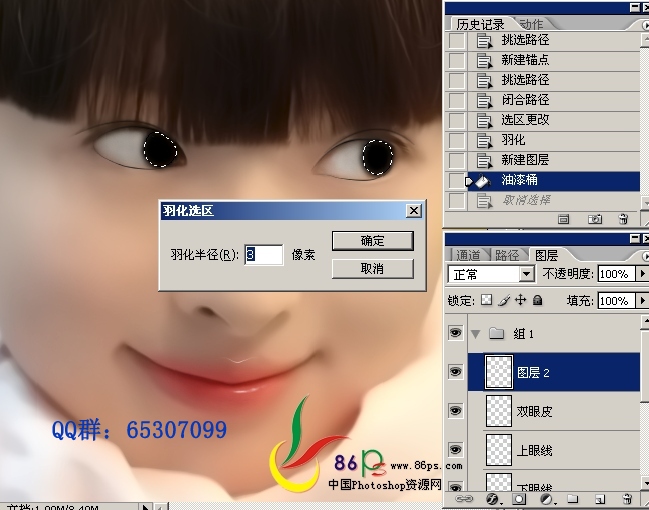Select the 组 1 group name

524,334
